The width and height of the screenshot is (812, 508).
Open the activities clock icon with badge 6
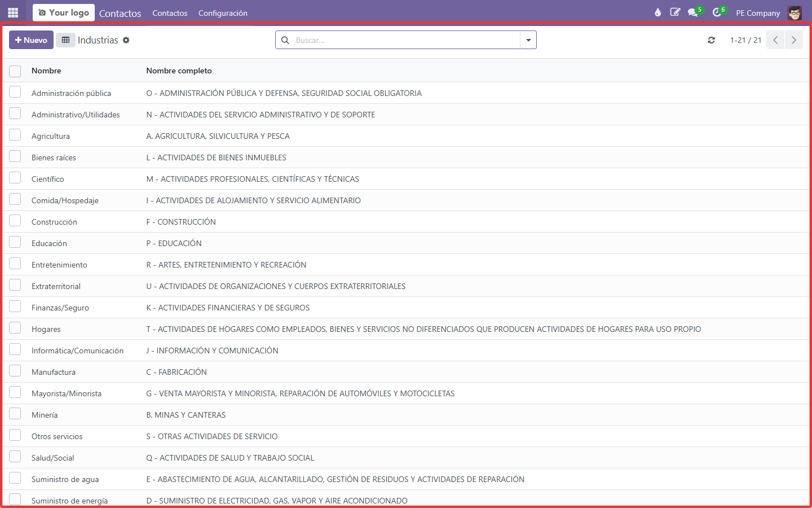[x=718, y=12]
